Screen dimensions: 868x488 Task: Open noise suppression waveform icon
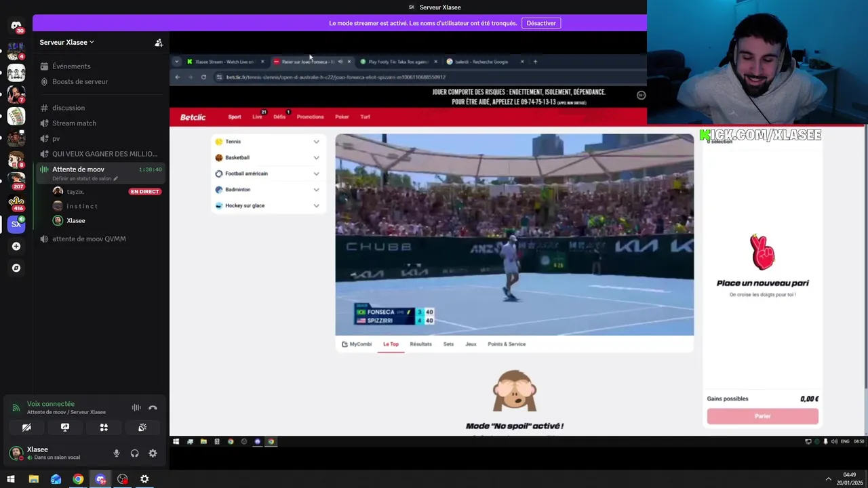(136, 408)
